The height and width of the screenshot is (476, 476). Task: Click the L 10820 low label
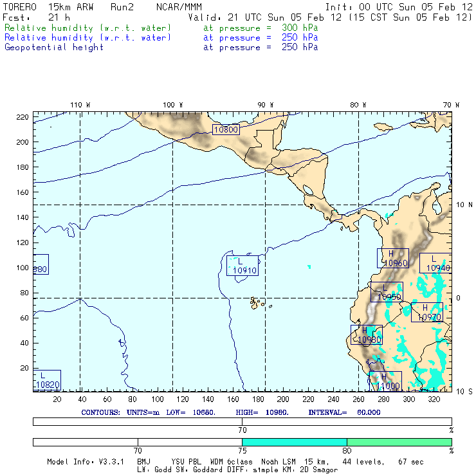[47, 380]
